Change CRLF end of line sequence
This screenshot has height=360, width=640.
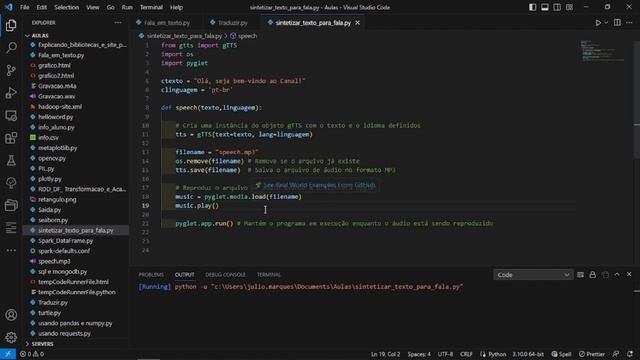[466, 354]
